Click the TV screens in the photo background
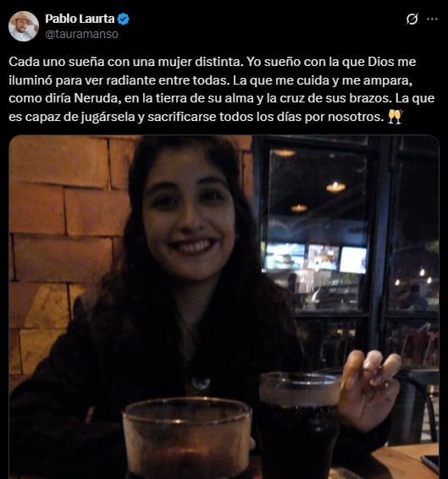This screenshot has width=448, height=479. point(316,257)
